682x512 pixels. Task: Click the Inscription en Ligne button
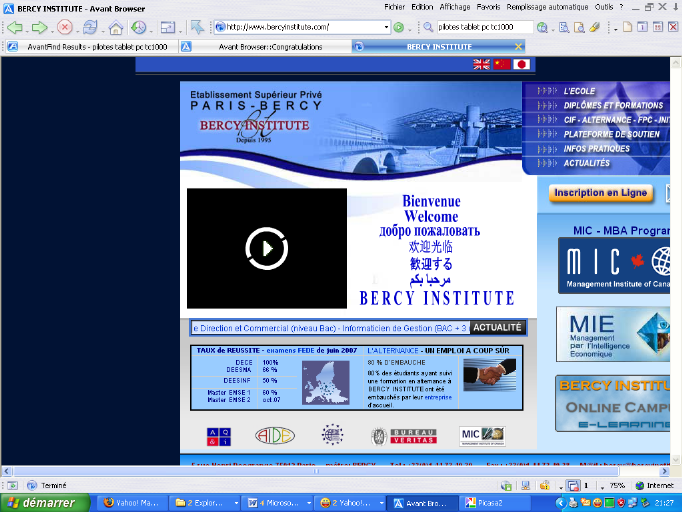pyautogui.click(x=600, y=192)
